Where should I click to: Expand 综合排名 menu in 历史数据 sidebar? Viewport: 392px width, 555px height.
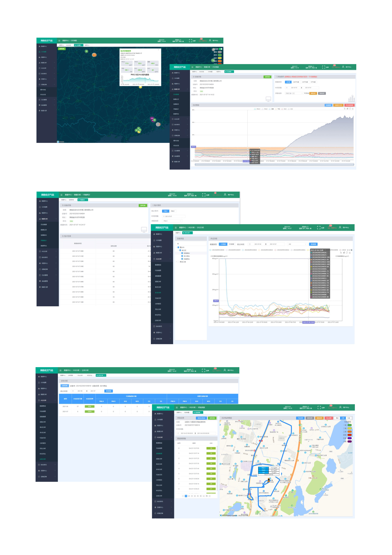tap(180, 125)
